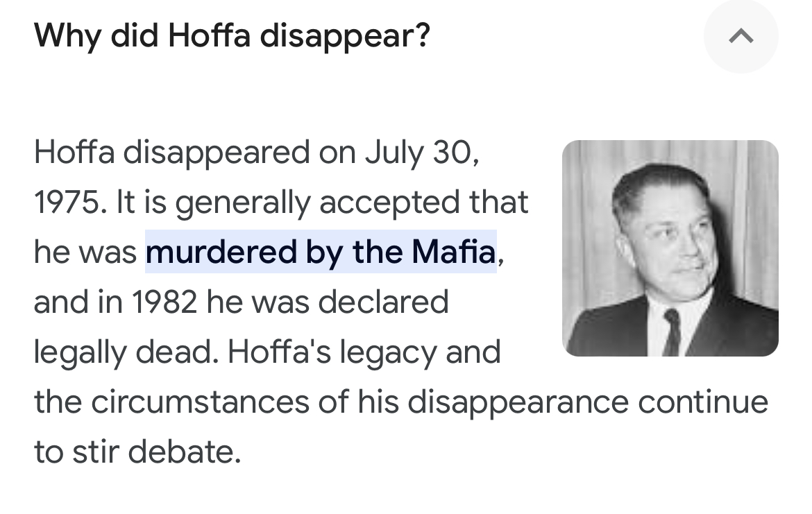Click the word "declared" in the answer
812x514 pixels.
tap(383, 302)
